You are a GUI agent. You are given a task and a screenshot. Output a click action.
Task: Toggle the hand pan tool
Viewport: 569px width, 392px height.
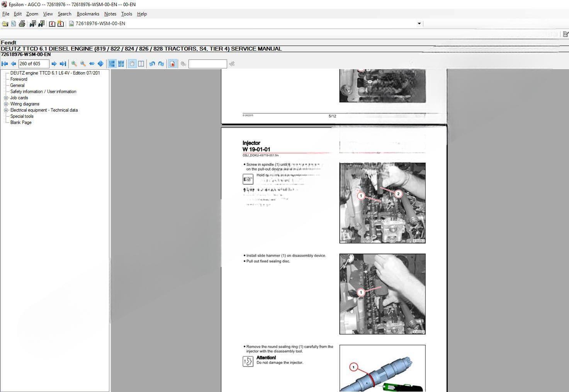tap(132, 64)
